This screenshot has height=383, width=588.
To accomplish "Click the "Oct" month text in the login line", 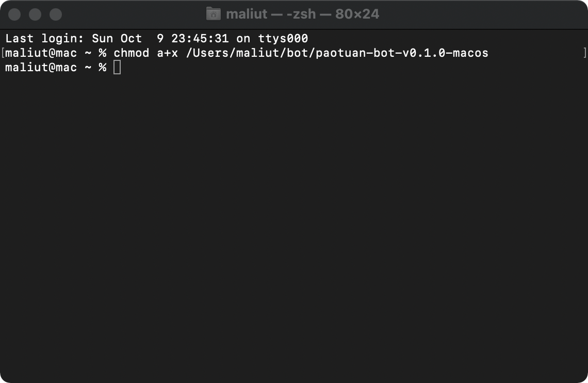I will 131,39.
